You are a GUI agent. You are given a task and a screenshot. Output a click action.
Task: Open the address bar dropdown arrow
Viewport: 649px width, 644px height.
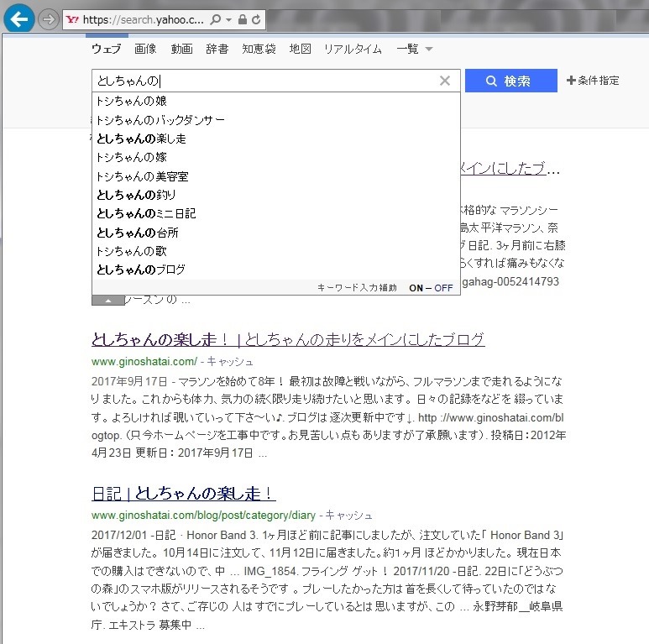228,19
